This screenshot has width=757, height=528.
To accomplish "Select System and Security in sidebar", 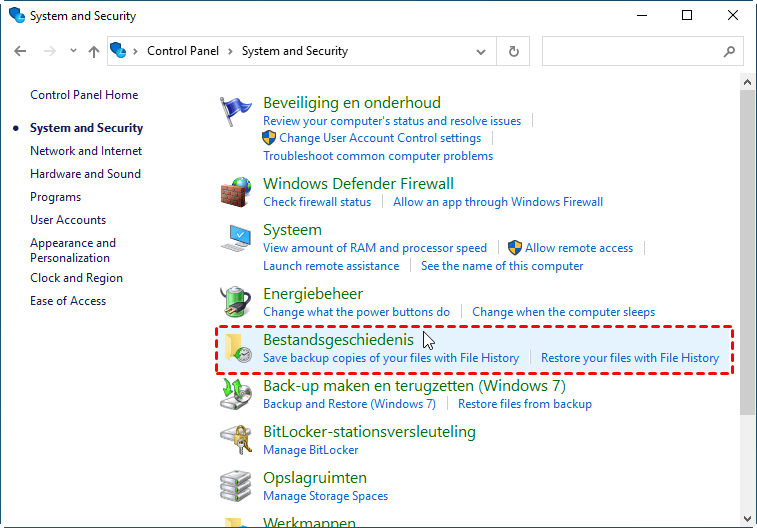I will click(x=86, y=128).
